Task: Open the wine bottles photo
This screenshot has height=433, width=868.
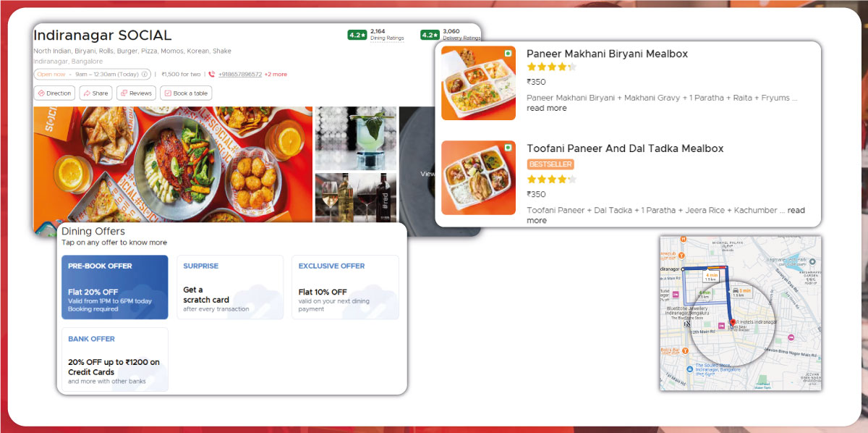Action: [356, 198]
